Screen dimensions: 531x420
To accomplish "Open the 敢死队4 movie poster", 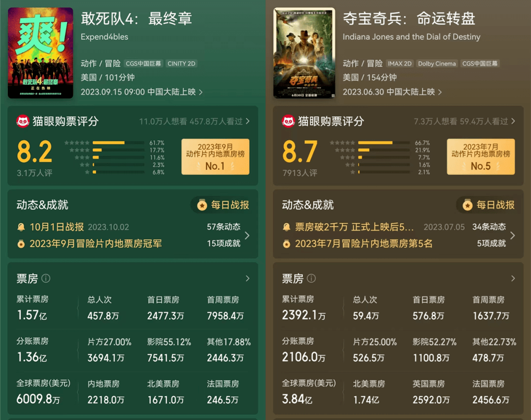I will [x=40, y=53].
